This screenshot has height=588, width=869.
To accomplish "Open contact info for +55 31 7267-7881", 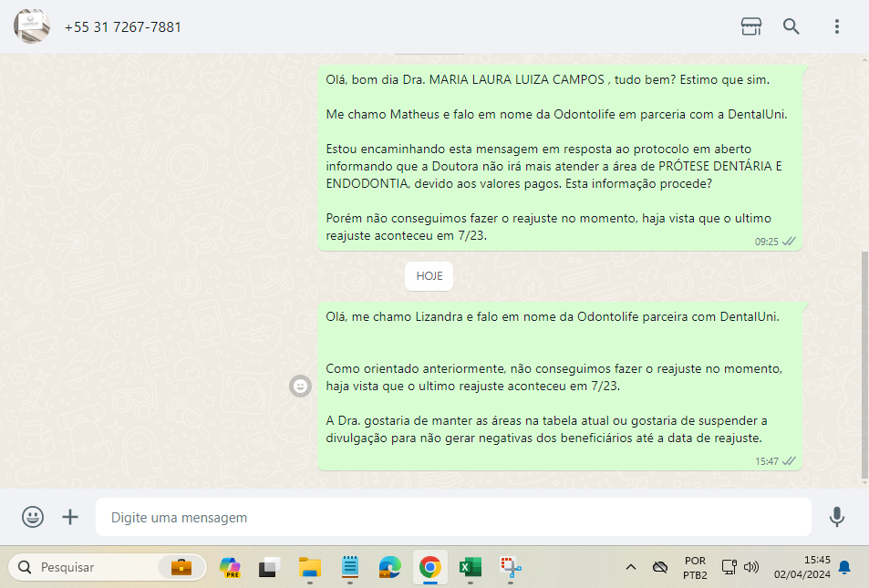I will point(123,27).
